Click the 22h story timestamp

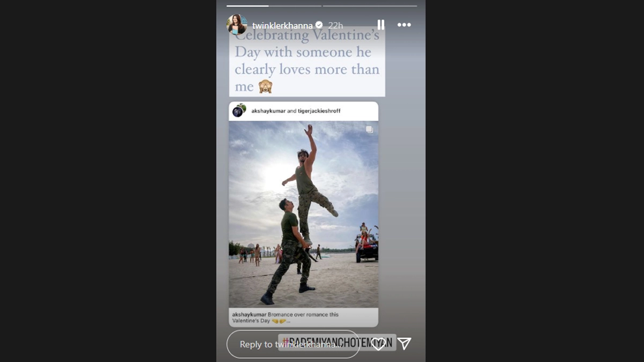coord(335,25)
